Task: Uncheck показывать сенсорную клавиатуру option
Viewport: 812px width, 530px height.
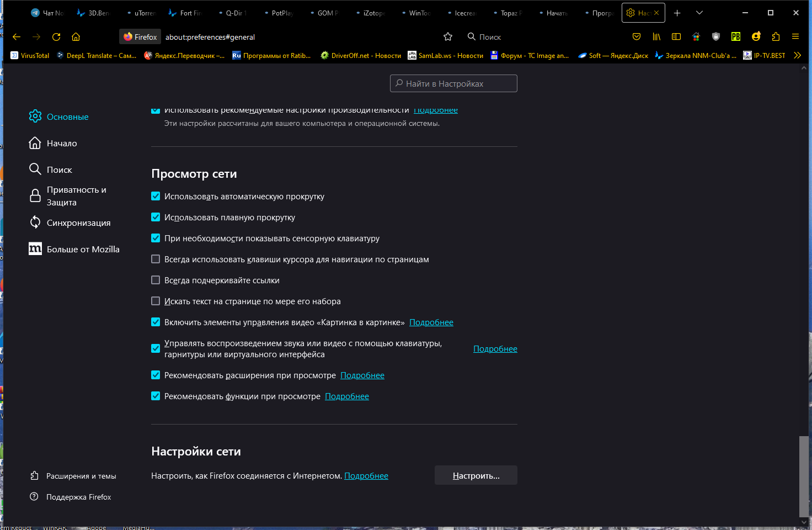Action: (156, 238)
